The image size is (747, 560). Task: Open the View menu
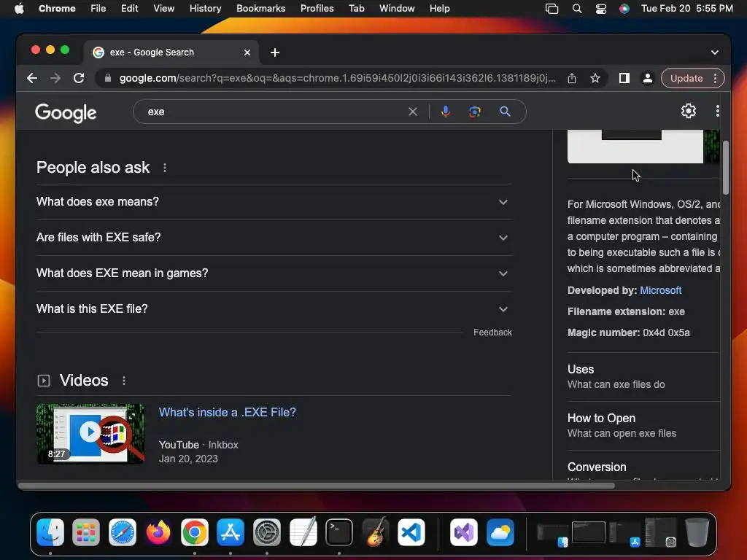point(163,9)
